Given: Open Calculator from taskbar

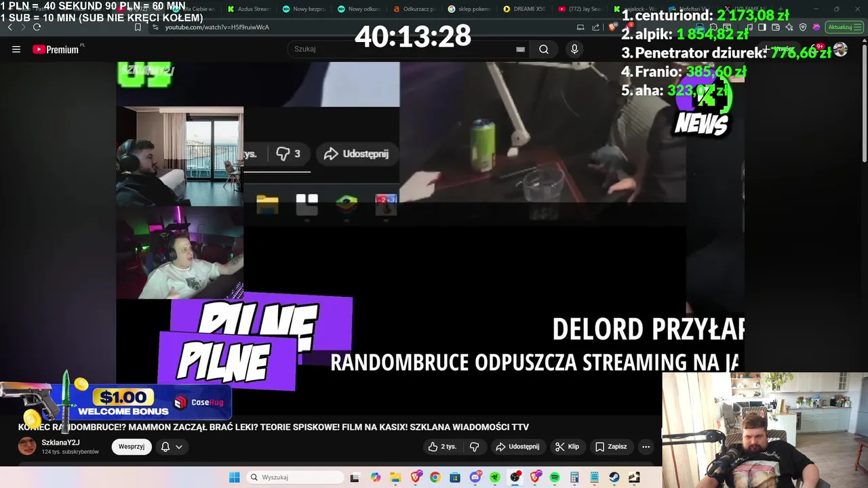Looking at the screenshot, I should (574, 477).
